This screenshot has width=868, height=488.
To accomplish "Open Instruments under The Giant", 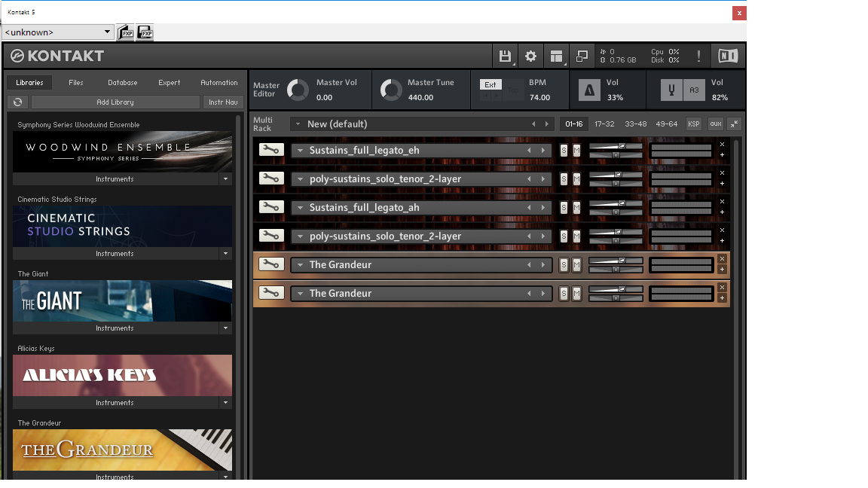I will coord(115,328).
